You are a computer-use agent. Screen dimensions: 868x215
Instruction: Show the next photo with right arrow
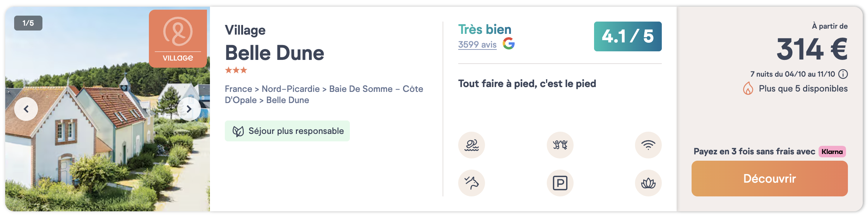click(x=189, y=109)
